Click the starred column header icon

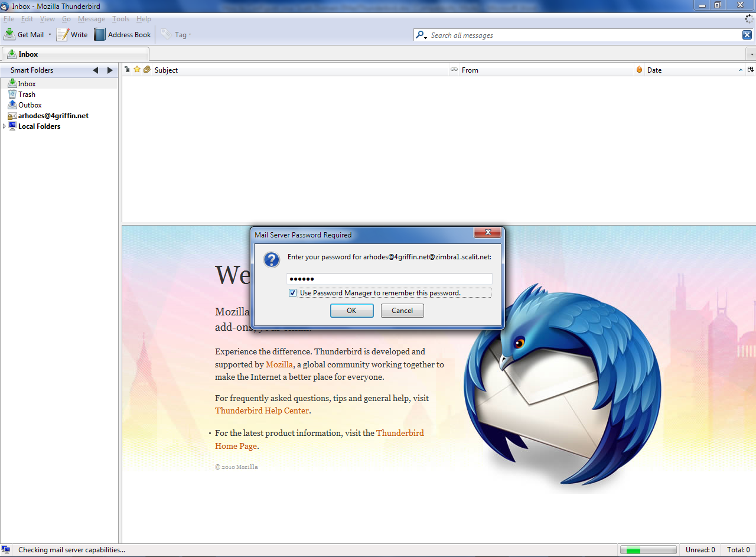click(x=137, y=70)
